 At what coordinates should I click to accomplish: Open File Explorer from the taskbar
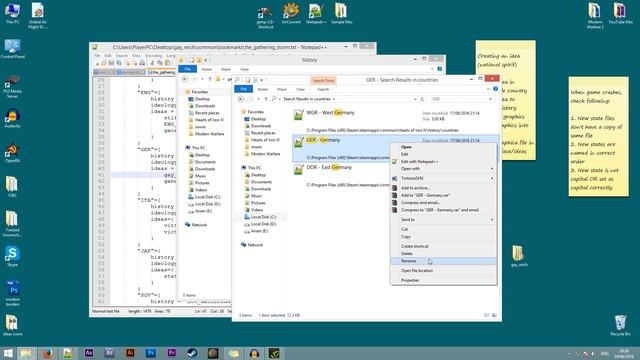point(26,353)
